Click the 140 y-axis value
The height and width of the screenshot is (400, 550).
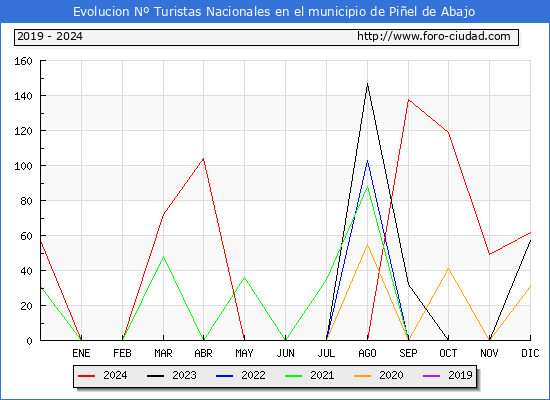[x=23, y=96]
